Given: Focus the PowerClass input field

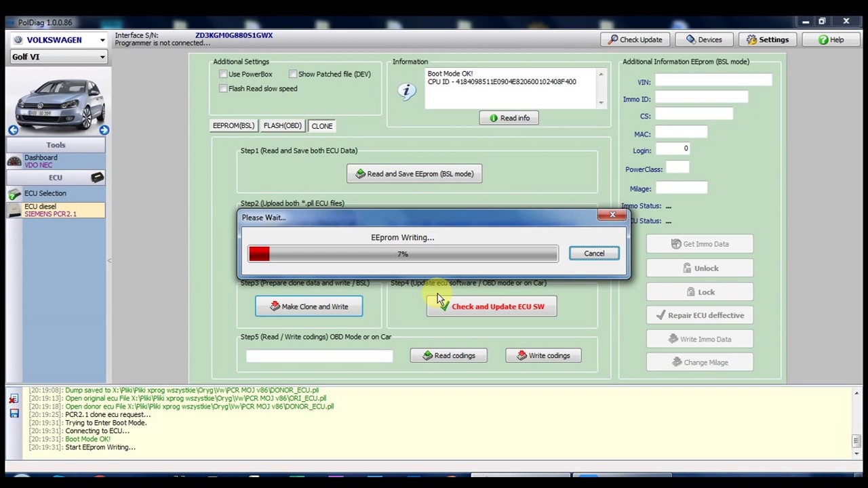Looking at the screenshot, I should click(x=677, y=167).
